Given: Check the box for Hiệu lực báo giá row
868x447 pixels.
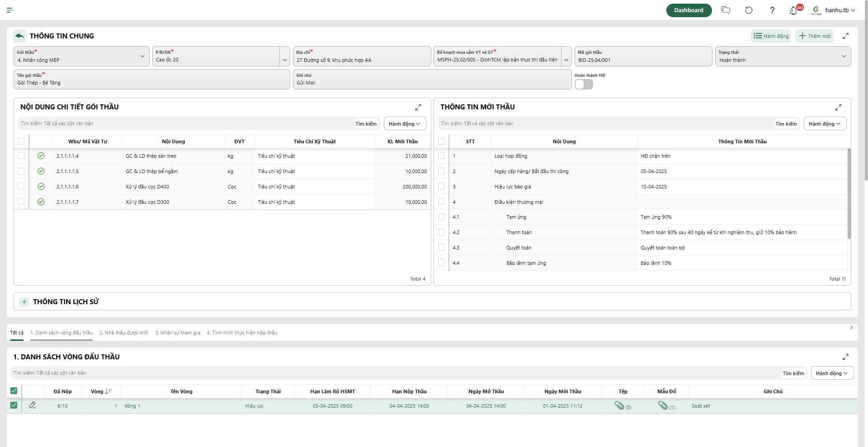Looking at the screenshot, I should pyautogui.click(x=442, y=186).
